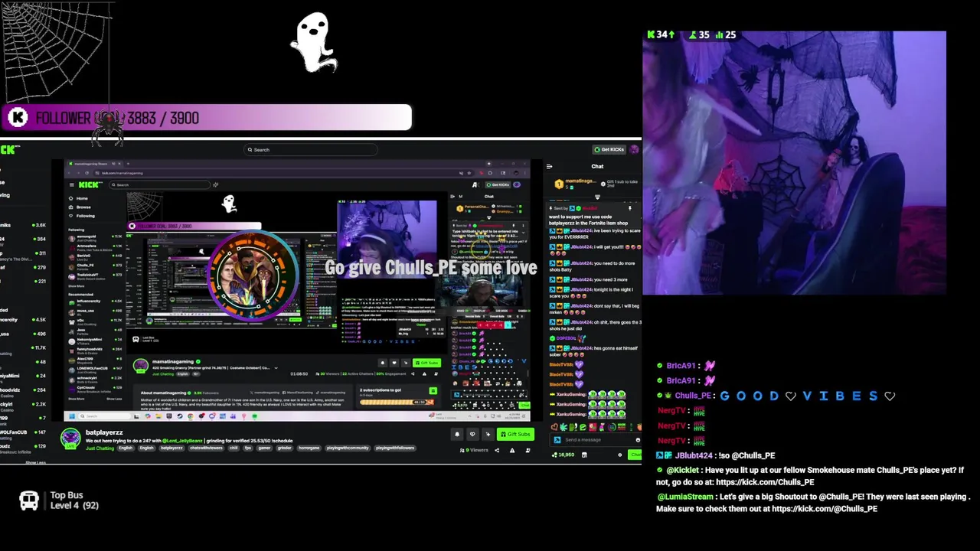Image resolution: width=980 pixels, height=551 pixels.
Task: Click the Kick search field at top
Action: 310,150
